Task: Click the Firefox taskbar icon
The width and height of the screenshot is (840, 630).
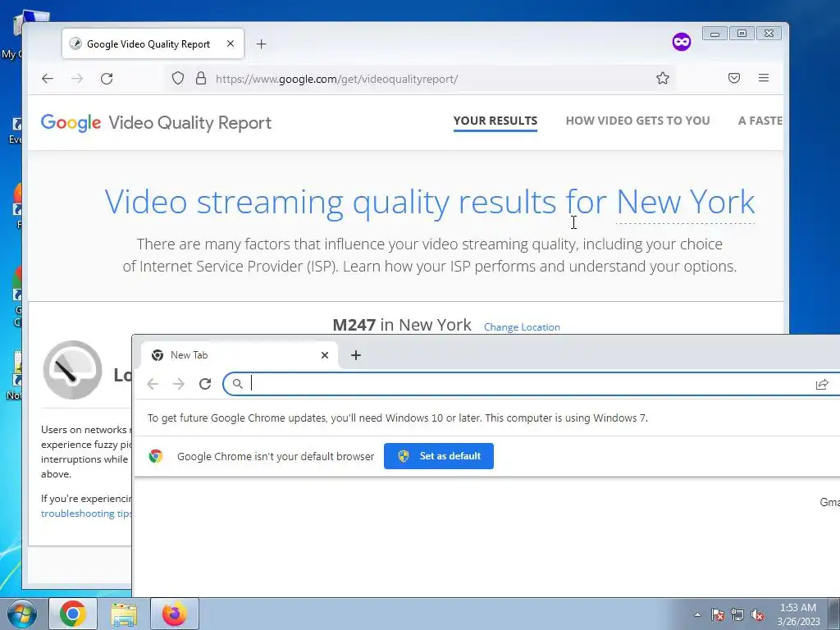Action: (175, 614)
